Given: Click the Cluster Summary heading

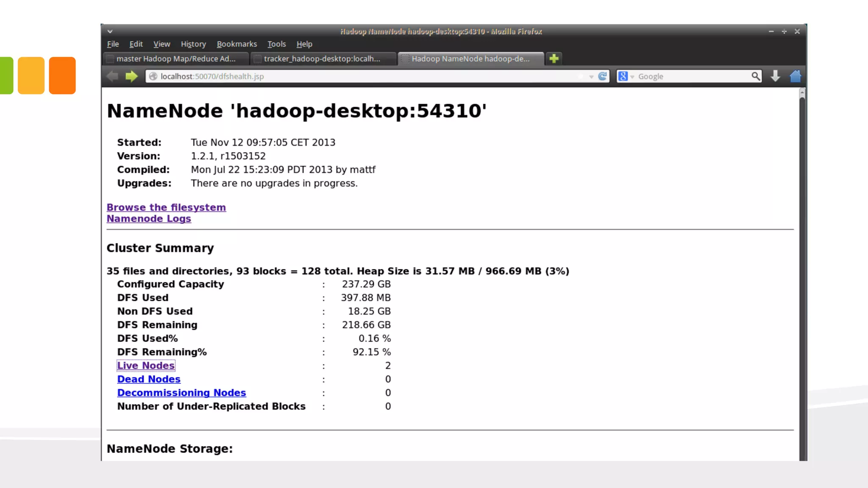Looking at the screenshot, I should click(x=160, y=248).
